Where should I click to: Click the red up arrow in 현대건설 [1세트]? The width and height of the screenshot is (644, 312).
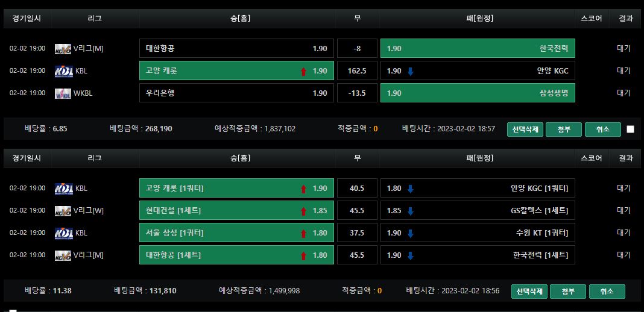[x=303, y=211]
